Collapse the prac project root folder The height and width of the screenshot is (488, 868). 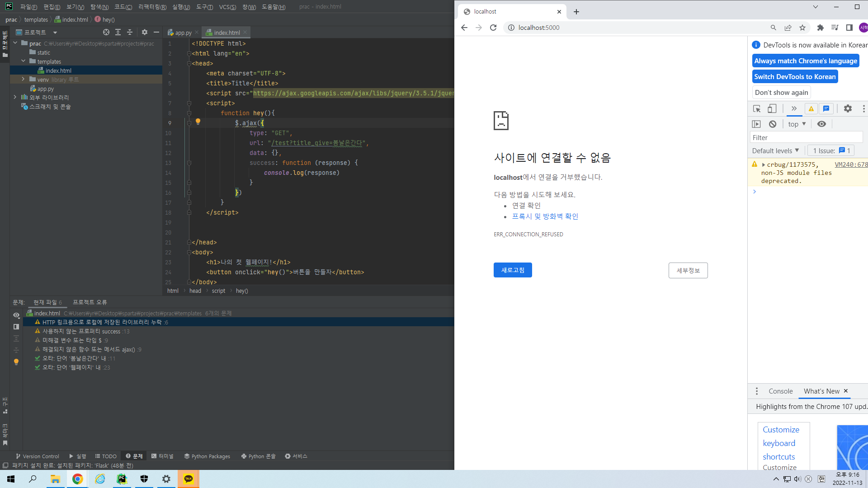15,43
